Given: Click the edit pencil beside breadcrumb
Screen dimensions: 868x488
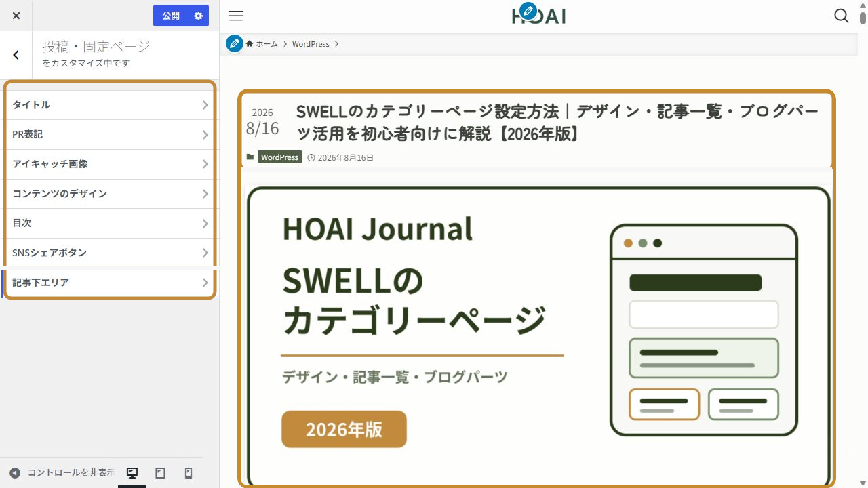Looking at the screenshot, I should pyautogui.click(x=235, y=43).
